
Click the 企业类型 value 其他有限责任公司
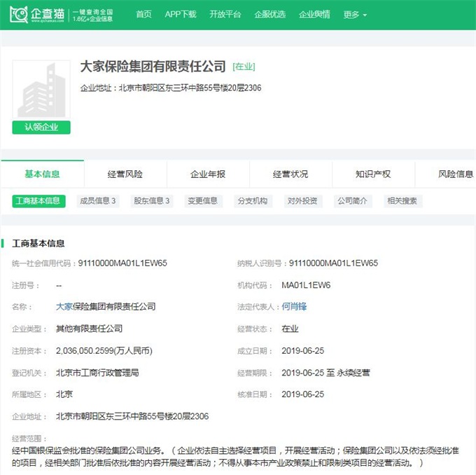click(x=90, y=329)
